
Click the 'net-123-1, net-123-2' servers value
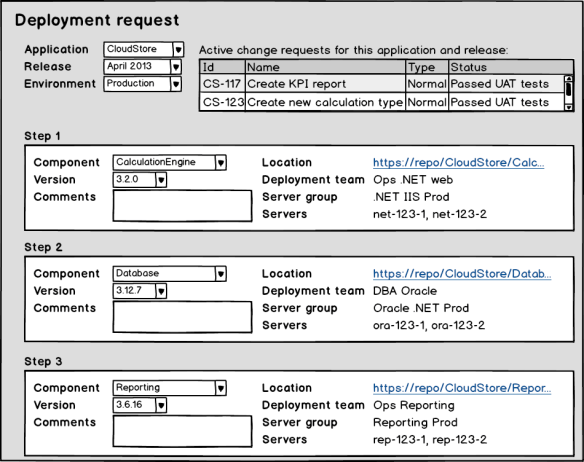[x=430, y=214]
